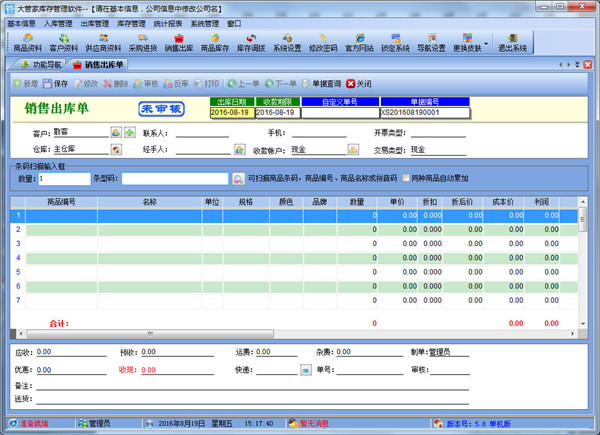Click the customer lookup icon beside 客户 field
Viewport: 600px width, 435px height.
tap(116, 132)
